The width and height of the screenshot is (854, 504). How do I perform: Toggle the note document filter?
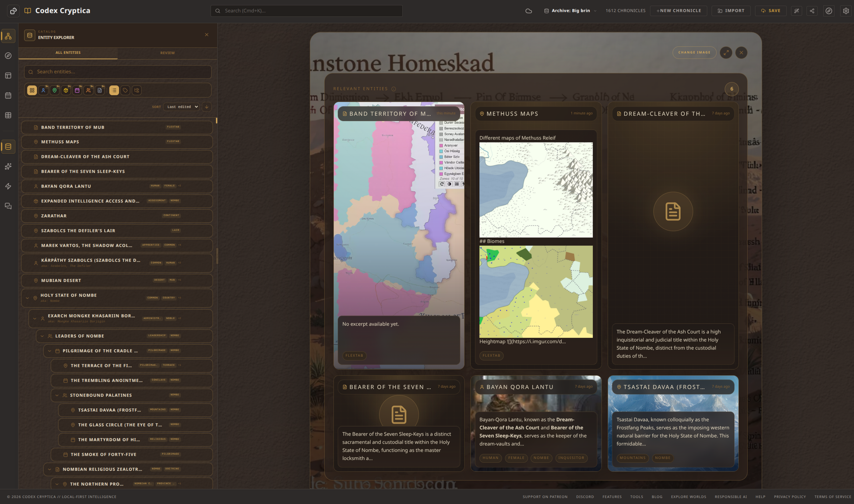[x=100, y=91]
